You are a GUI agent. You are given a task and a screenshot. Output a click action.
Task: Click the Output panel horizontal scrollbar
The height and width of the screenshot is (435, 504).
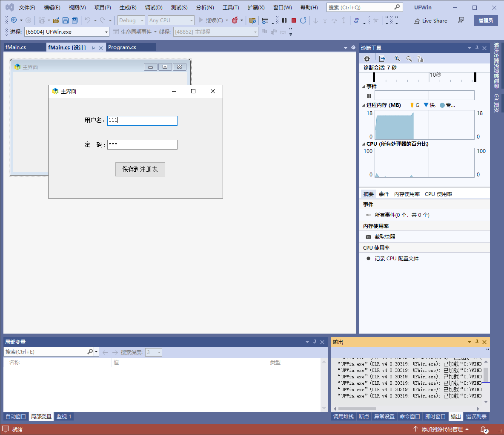tap(357, 409)
